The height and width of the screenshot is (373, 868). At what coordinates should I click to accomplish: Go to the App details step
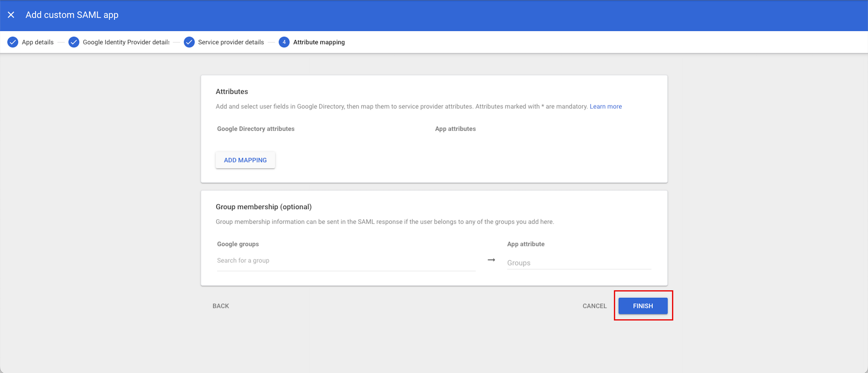click(x=37, y=42)
